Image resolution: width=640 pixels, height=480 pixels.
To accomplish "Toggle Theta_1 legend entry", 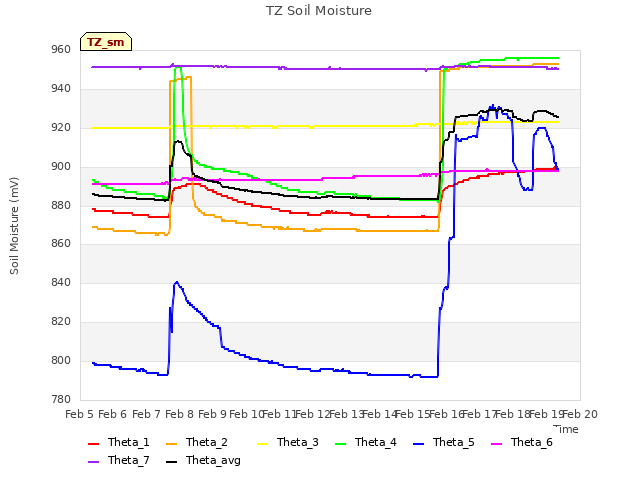I will click(119, 442).
